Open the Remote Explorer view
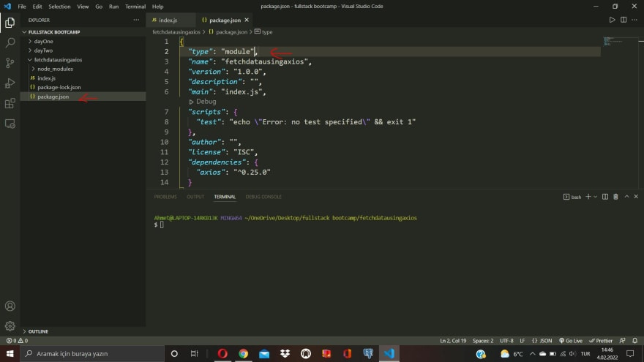The image size is (644, 362). pos(10,124)
